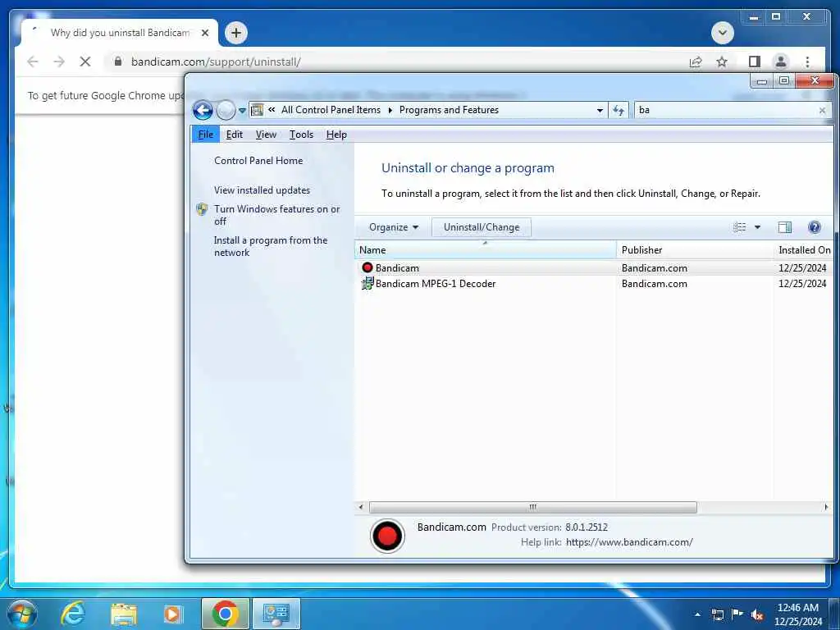This screenshot has height=630, width=840.
Task: Click the scroll left arrow
Action: point(361,507)
